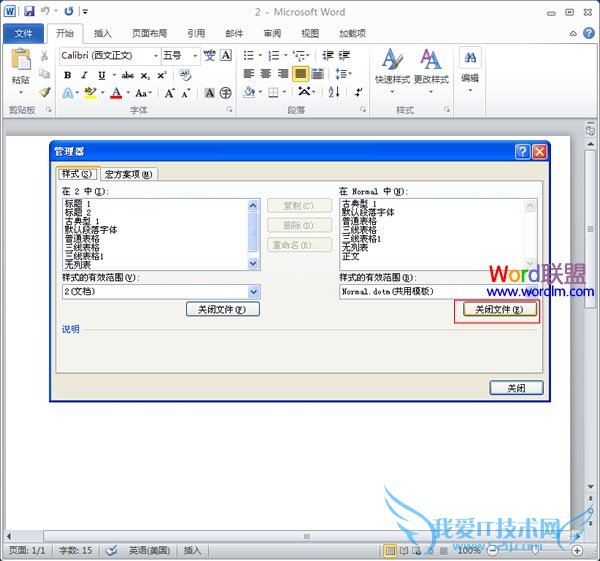The height and width of the screenshot is (561, 600).
Task: Switch to the 插入 ribbon tab
Action: 103,34
